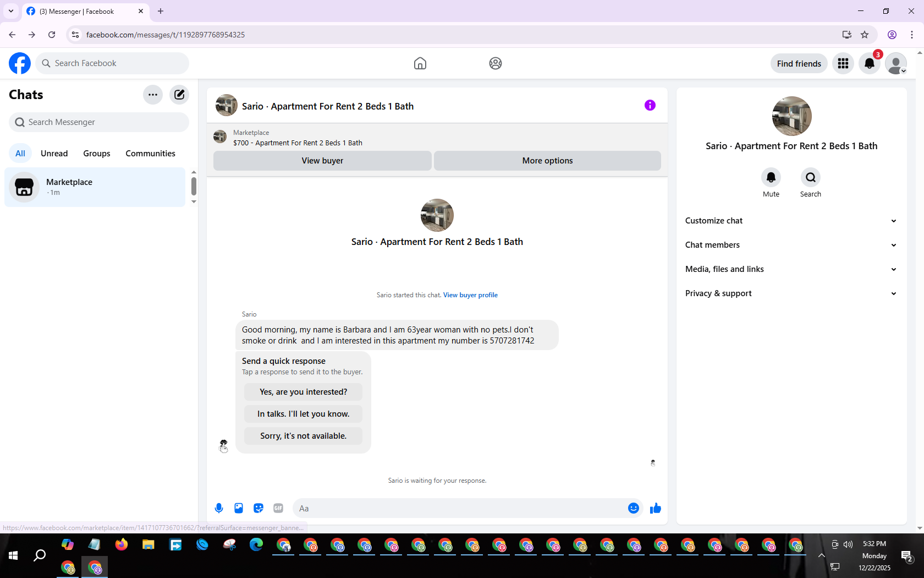The image size is (924, 578).
Task: Expand Customize chat section
Action: coord(791,221)
